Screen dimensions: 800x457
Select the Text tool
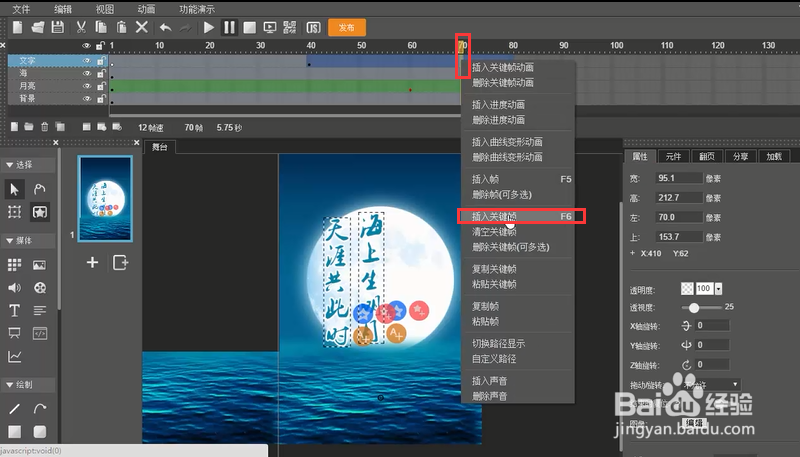coord(14,310)
